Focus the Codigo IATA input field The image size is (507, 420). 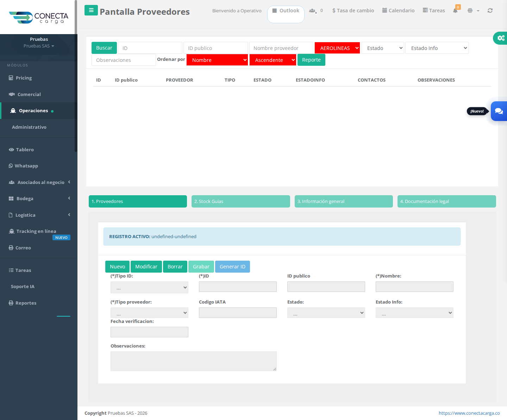(238, 313)
